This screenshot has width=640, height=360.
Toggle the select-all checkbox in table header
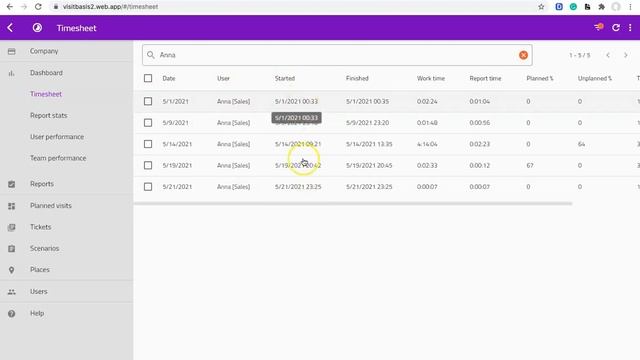148,78
